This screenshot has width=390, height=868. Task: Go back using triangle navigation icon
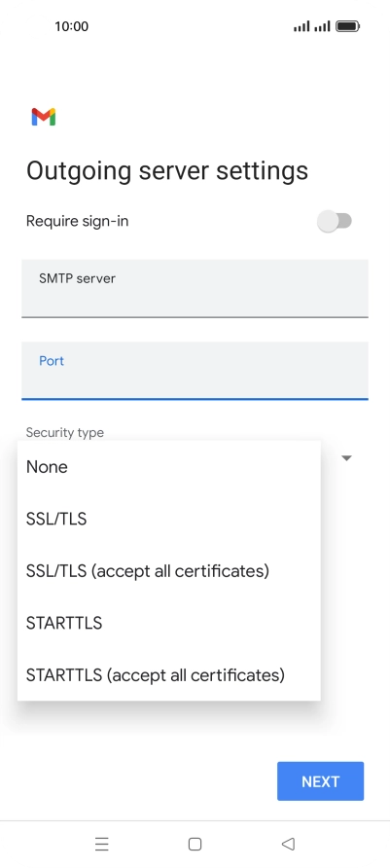pyautogui.click(x=288, y=845)
